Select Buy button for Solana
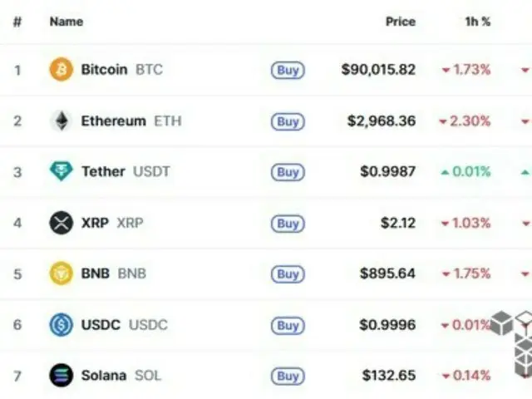Viewport: 532px width, 399px height. pyautogui.click(x=288, y=377)
